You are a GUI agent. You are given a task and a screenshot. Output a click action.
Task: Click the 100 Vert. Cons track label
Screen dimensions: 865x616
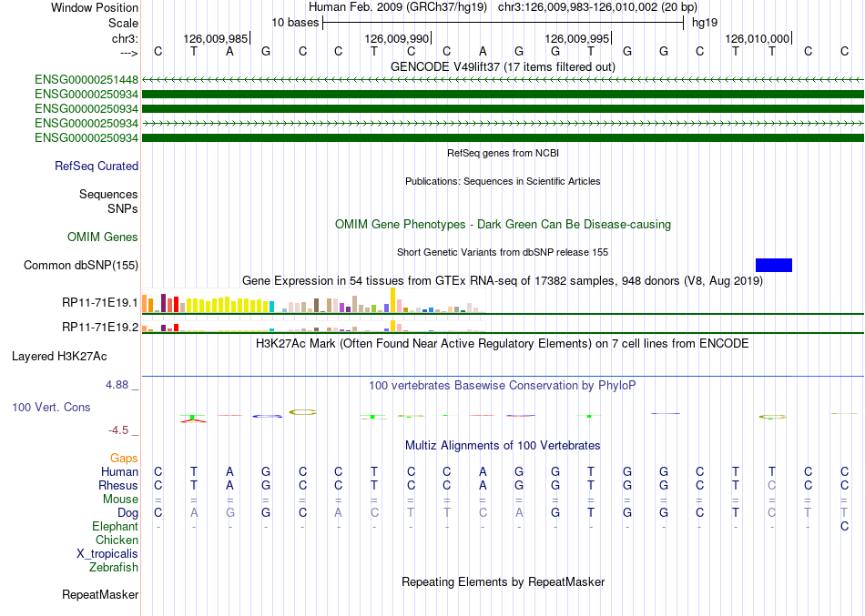pos(51,407)
